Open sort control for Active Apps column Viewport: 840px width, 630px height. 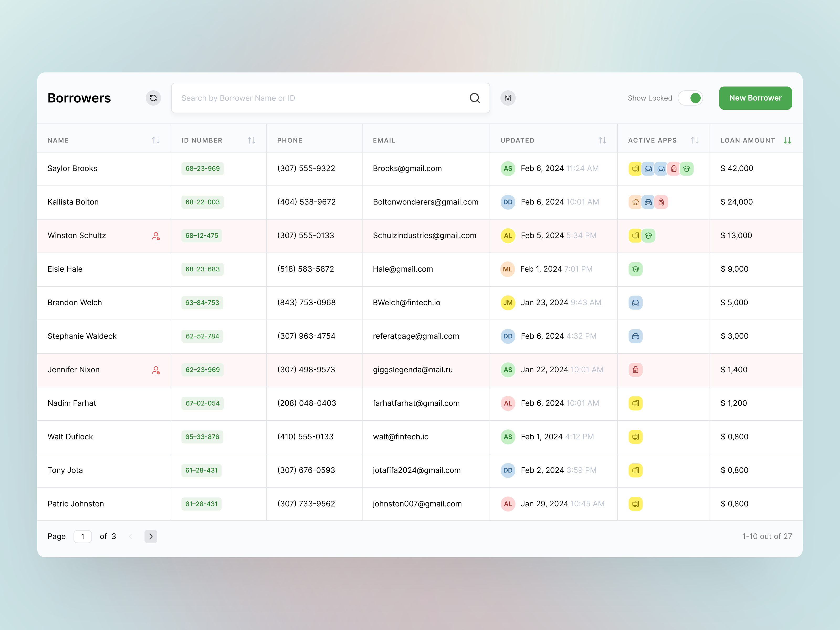(x=695, y=140)
